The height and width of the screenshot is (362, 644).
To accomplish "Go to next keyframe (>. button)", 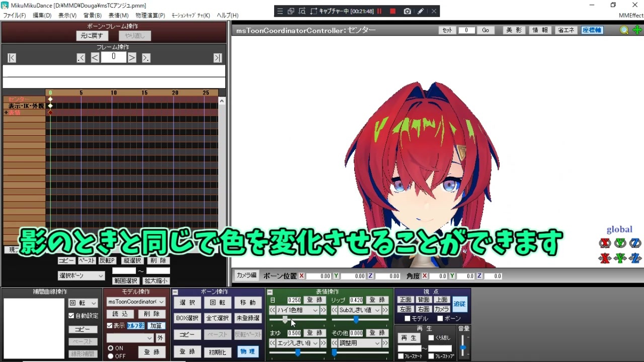I will click(146, 58).
